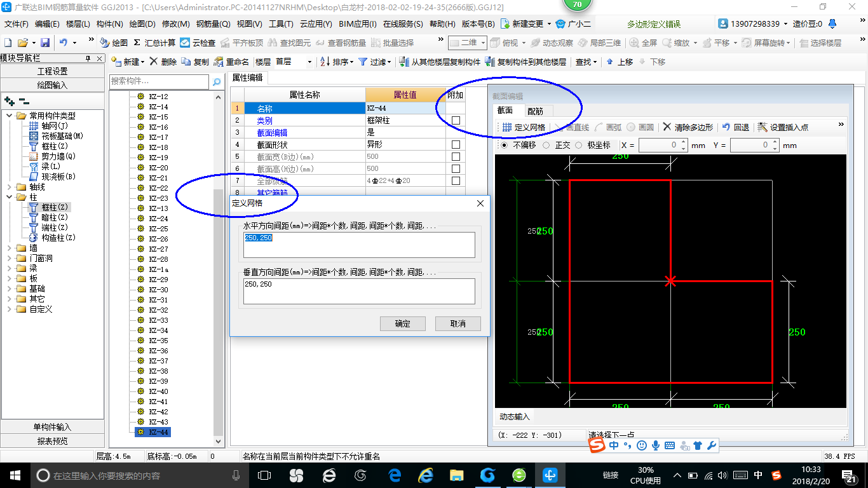The image size is (868, 488).
Task: Select the 正交 radio button
Action: (x=546, y=145)
